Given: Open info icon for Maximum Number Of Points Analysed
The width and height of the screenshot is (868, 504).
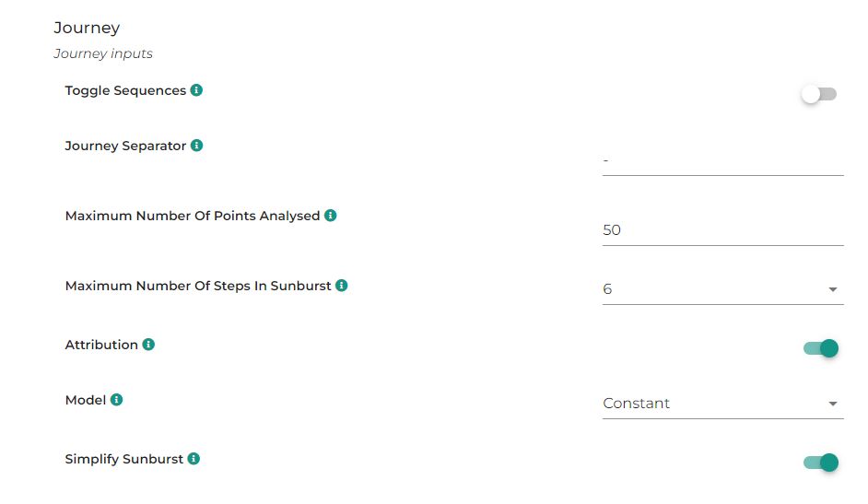Looking at the screenshot, I should tap(331, 216).
